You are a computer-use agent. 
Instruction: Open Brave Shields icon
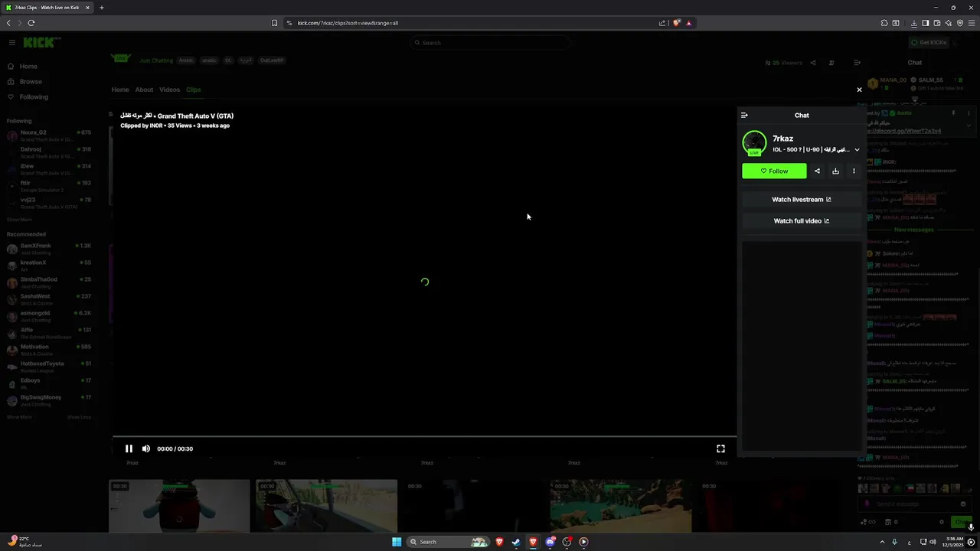[x=676, y=23]
